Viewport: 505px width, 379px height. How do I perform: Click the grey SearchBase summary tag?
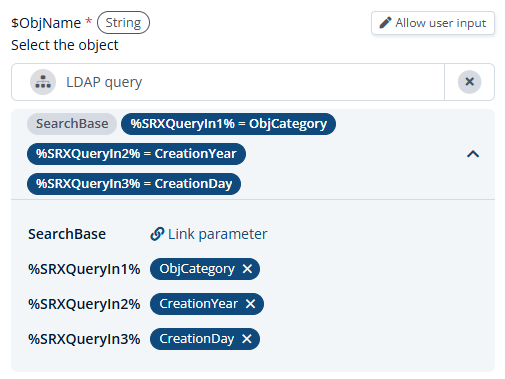(72, 124)
